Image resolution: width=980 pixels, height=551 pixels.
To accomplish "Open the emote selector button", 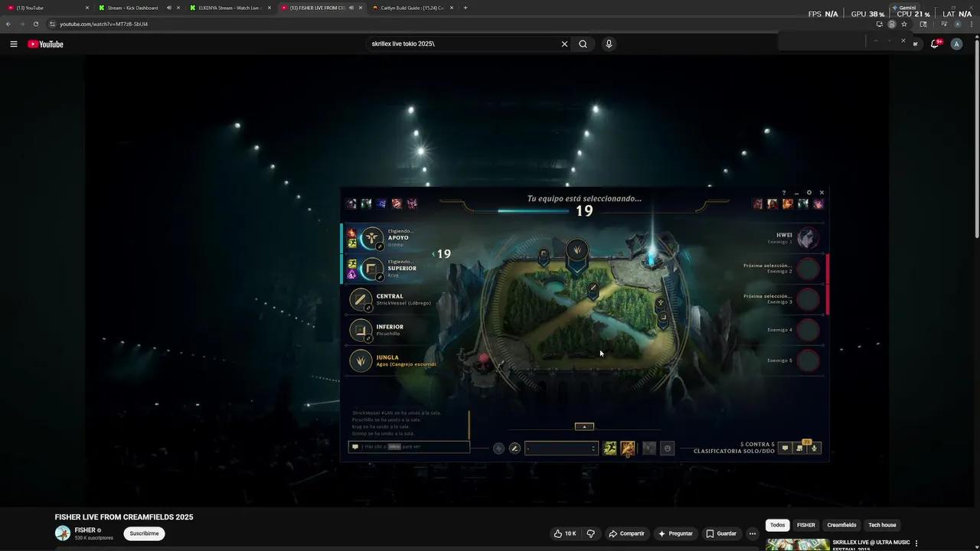I will coord(667,448).
